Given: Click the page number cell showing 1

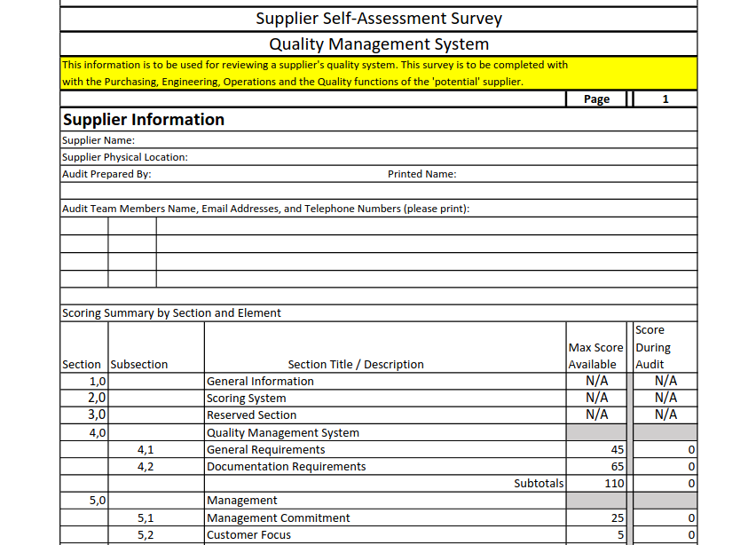Looking at the screenshot, I should pos(665,99).
